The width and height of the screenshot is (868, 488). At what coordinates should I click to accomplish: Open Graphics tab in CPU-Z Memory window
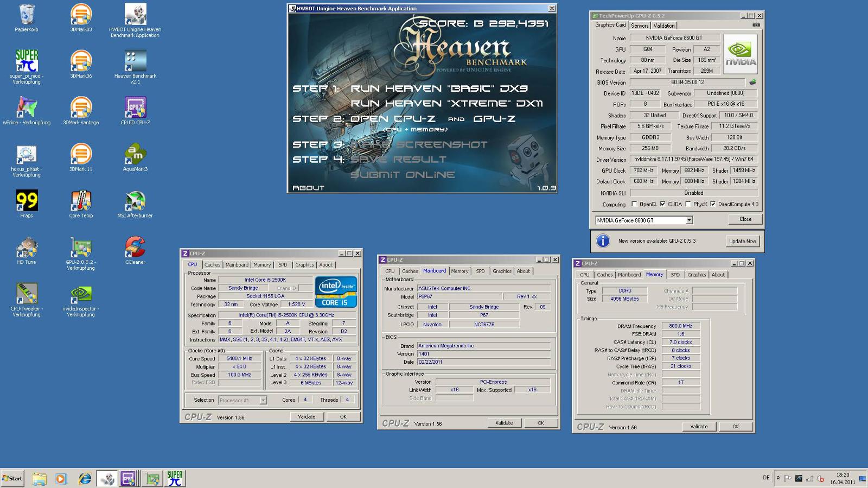697,275
